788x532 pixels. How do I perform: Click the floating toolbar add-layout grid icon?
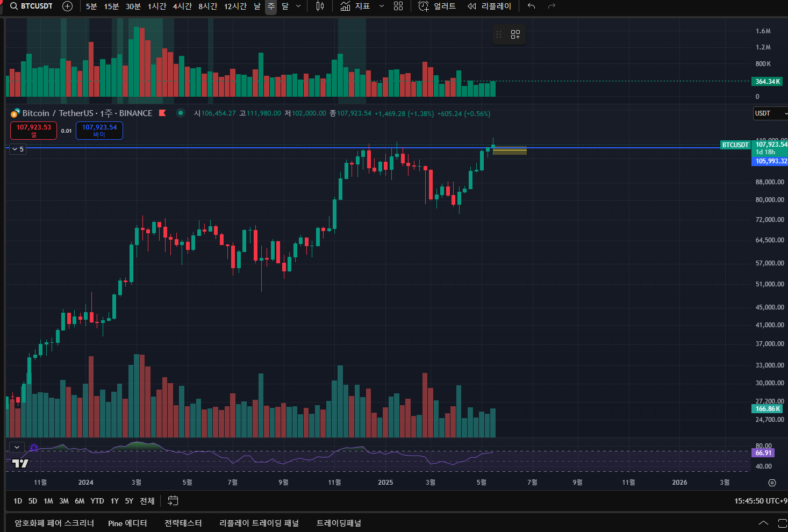point(515,34)
